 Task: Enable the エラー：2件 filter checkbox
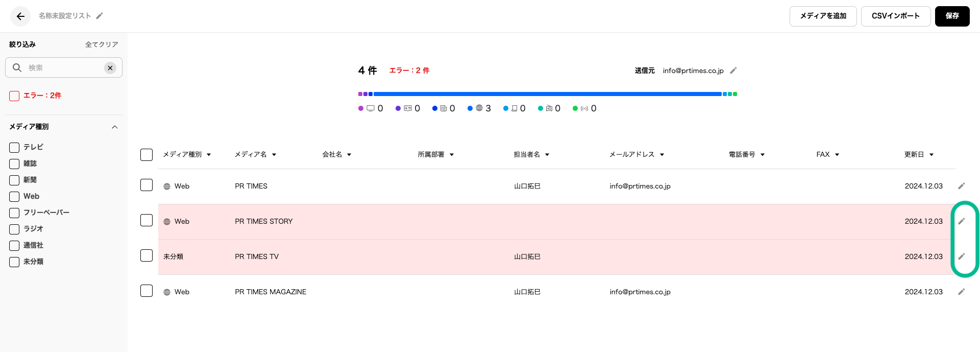tap(14, 96)
